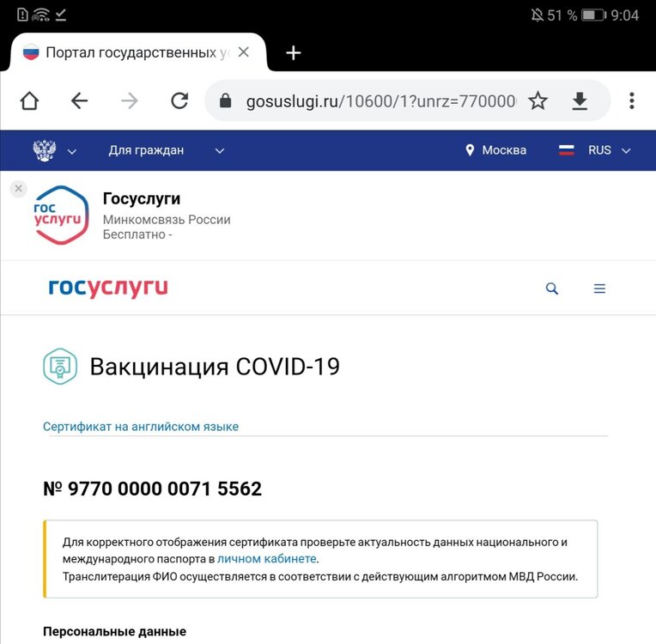Image resolution: width=656 pixels, height=644 pixels.
Task: Click the госуслуги logo in header
Action: click(108, 289)
